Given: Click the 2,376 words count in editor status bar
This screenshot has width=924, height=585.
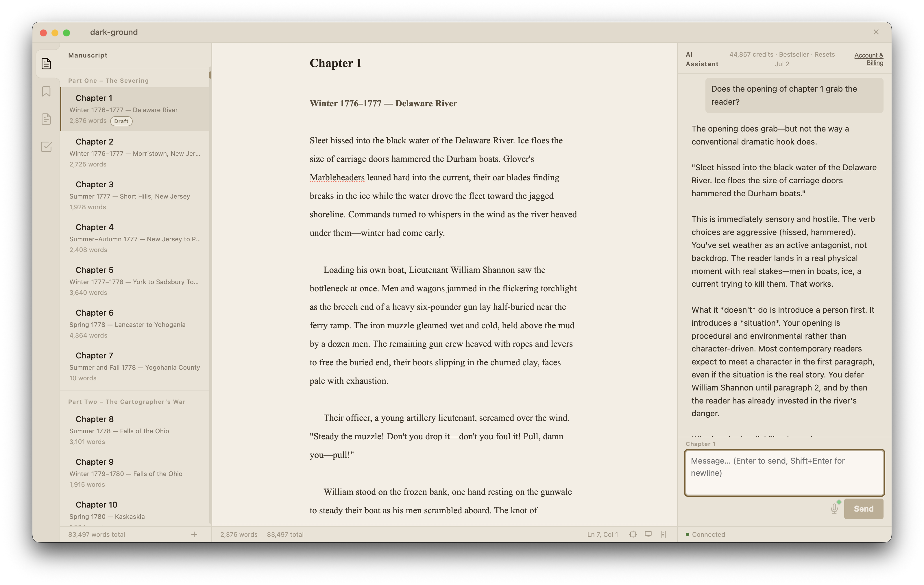Looking at the screenshot, I should pos(239,534).
